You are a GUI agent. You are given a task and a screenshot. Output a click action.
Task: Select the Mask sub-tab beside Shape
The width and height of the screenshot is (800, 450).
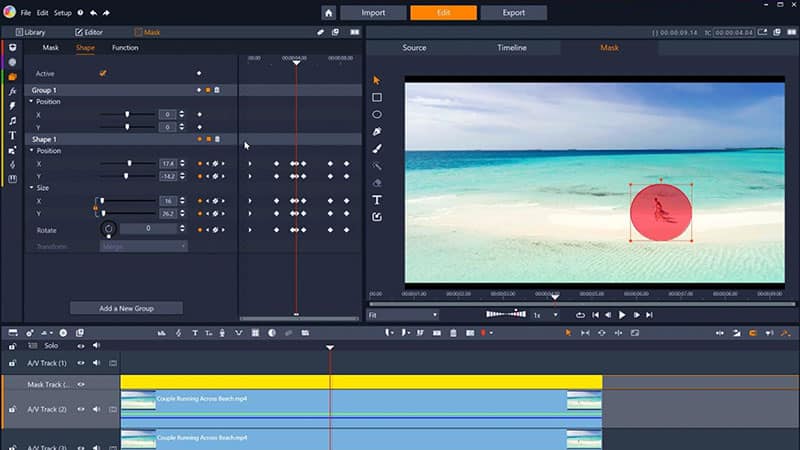(x=51, y=47)
